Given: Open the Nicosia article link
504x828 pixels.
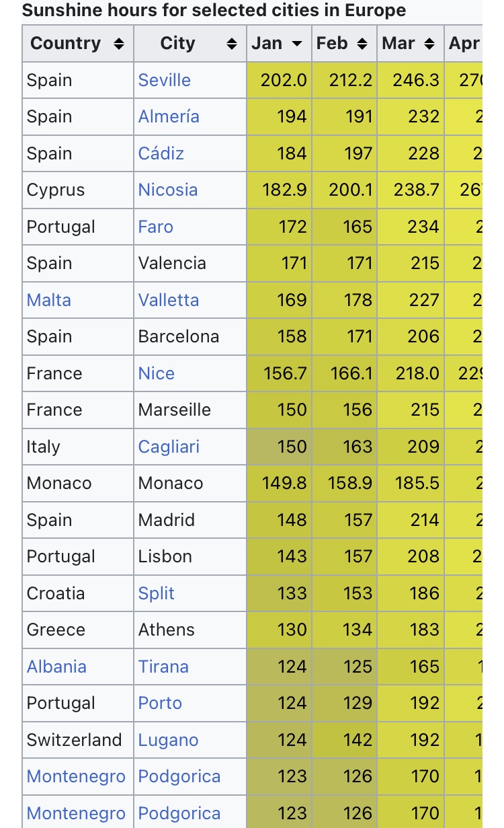Looking at the screenshot, I should (x=167, y=190).
